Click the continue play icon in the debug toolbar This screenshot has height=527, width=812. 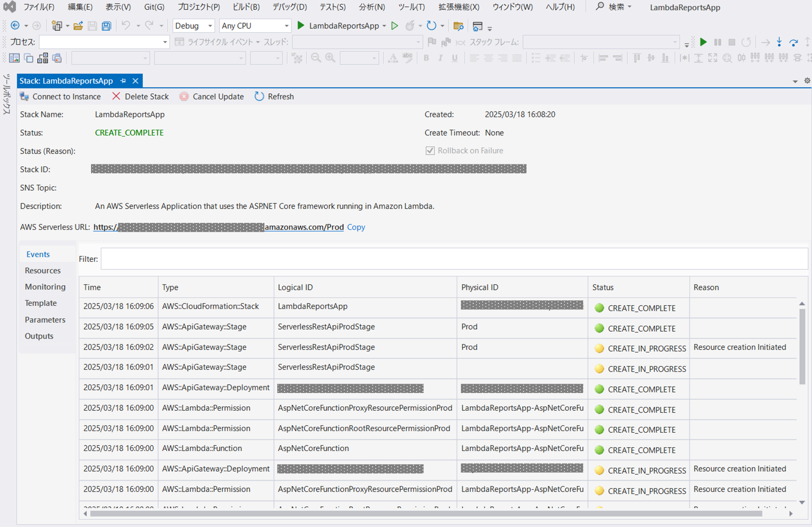(x=703, y=42)
